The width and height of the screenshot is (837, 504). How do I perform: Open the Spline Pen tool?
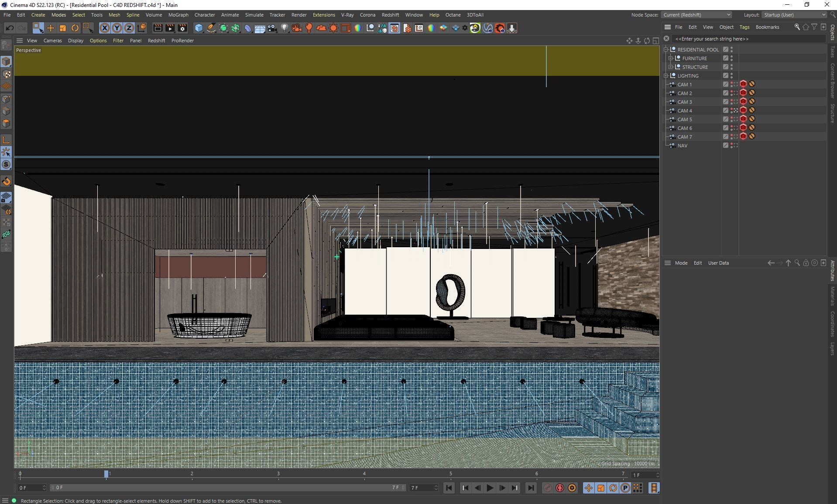(x=211, y=28)
